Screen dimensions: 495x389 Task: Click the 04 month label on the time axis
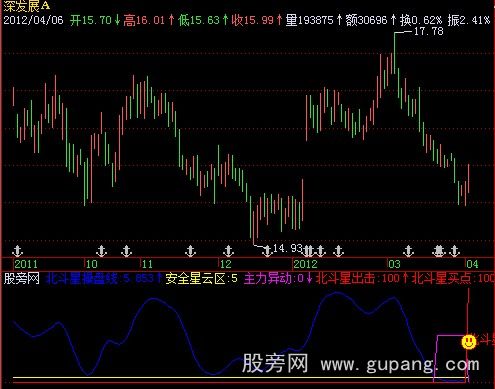[x=472, y=264]
